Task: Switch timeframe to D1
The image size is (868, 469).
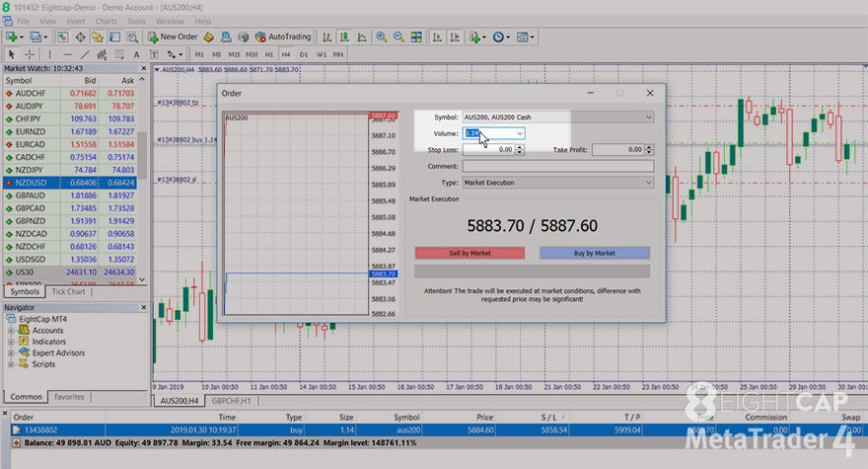Action: click(x=304, y=54)
